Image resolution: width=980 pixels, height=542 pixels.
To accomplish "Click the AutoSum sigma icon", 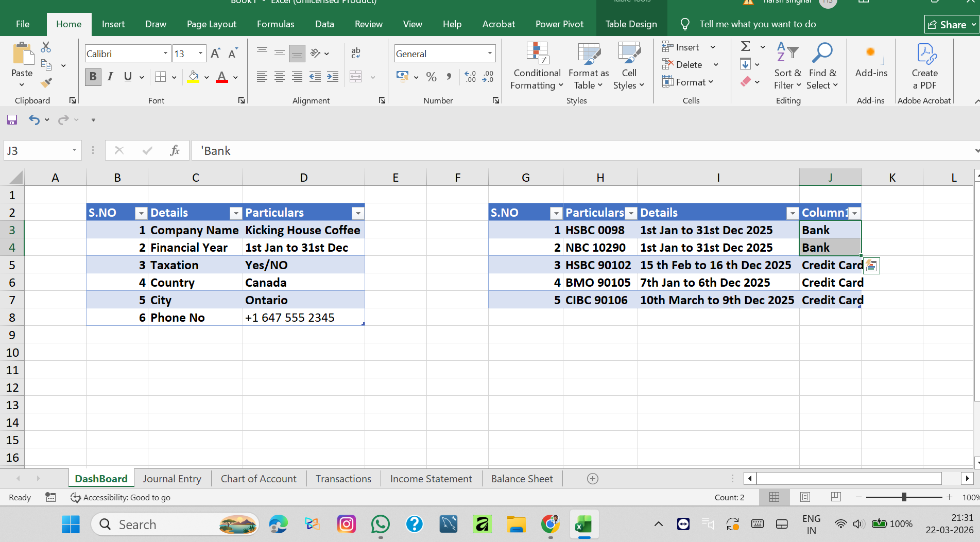I will (745, 47).
